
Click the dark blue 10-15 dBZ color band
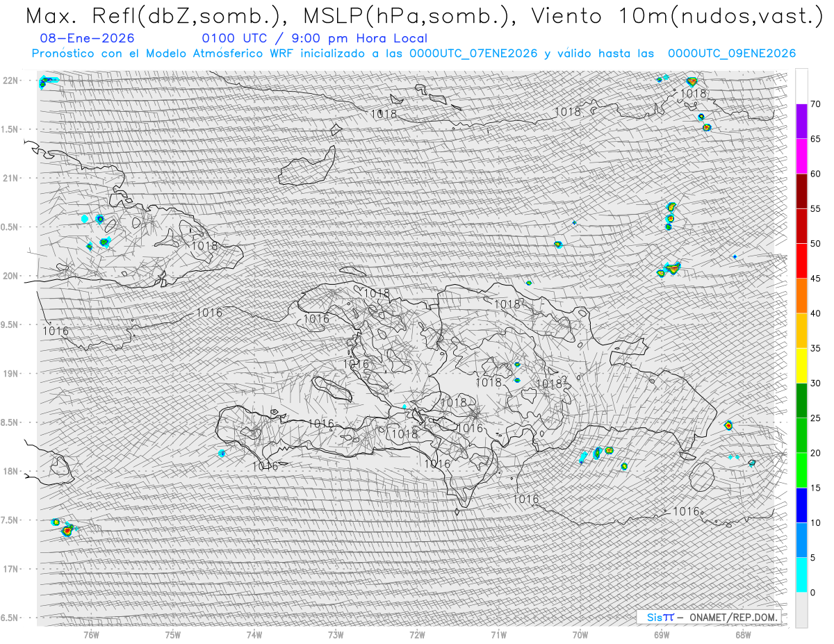pyautogui.click(x=801, y=505)
